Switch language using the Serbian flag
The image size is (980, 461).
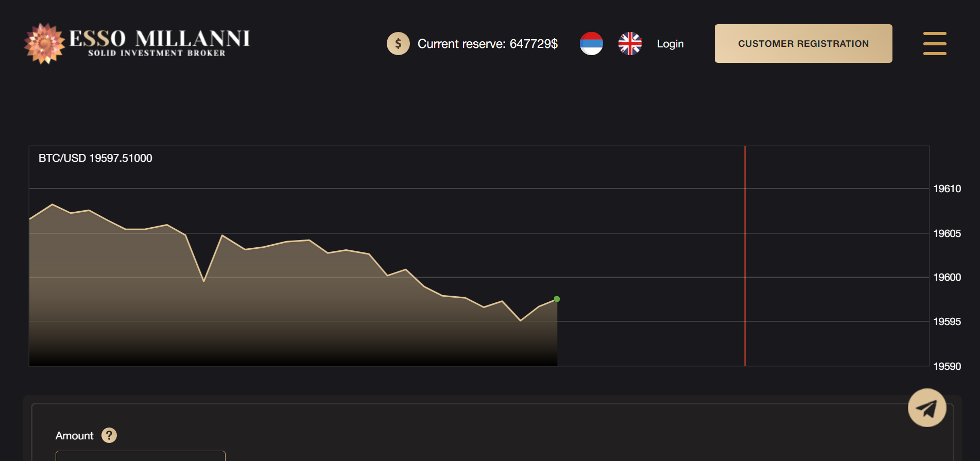(591, 44)
